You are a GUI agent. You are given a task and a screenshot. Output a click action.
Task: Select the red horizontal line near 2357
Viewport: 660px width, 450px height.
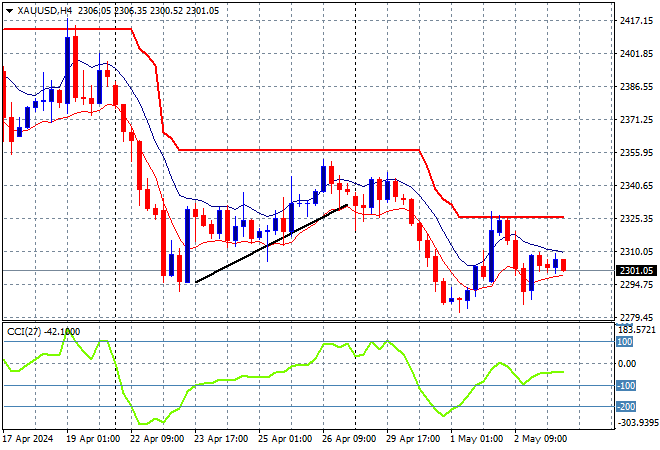pyautogui.click(x=300, y=150)
